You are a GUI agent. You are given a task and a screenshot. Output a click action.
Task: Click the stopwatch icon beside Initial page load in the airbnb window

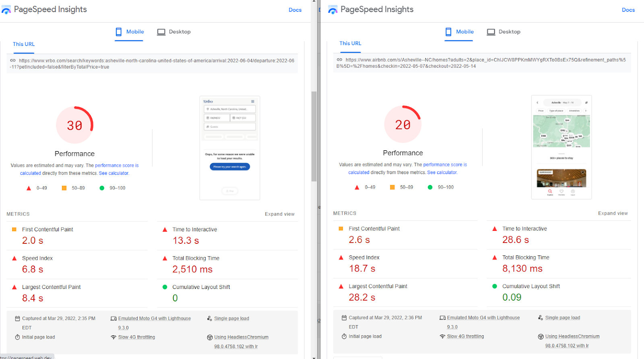[x=344, y=336]
